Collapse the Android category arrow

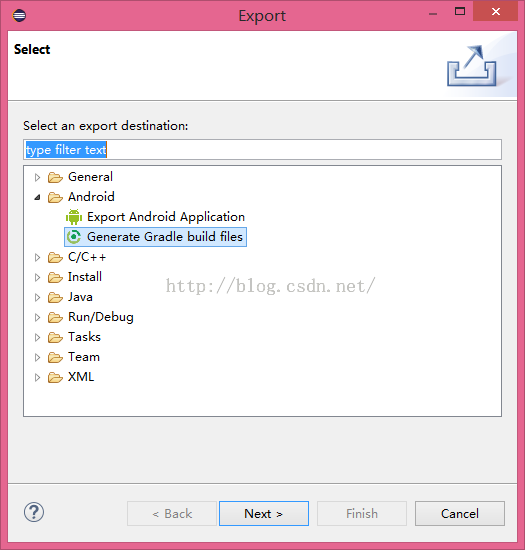pos(37,197)
